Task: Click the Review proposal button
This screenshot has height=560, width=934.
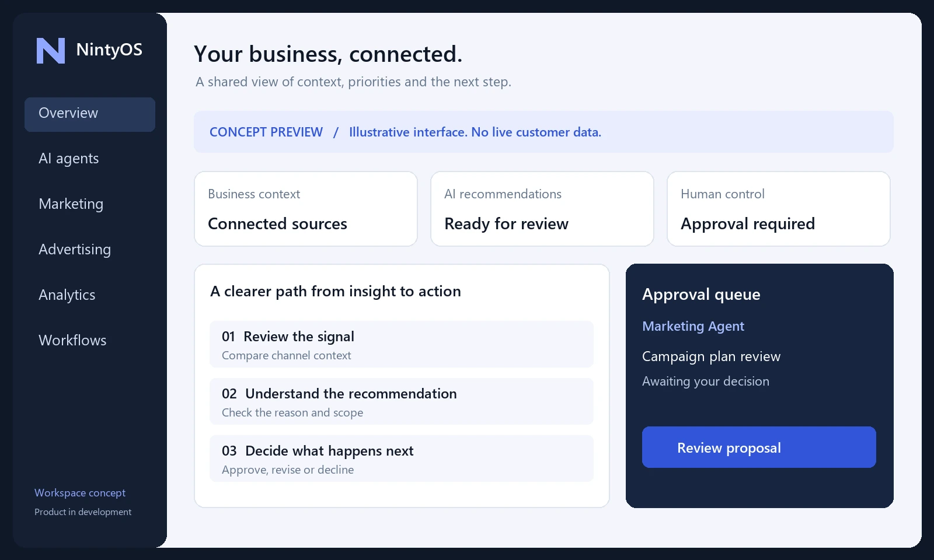Action: click(759, 447)
